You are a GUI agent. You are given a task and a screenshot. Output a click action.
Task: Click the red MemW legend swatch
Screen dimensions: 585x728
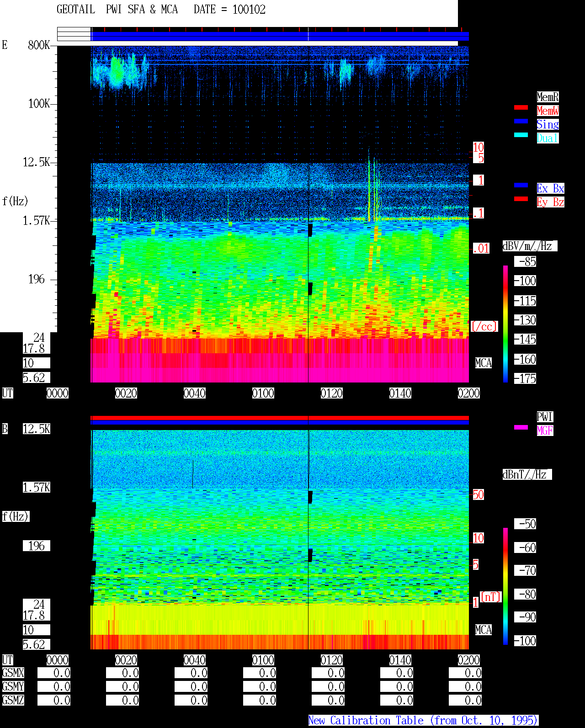(x=521, y=107)
